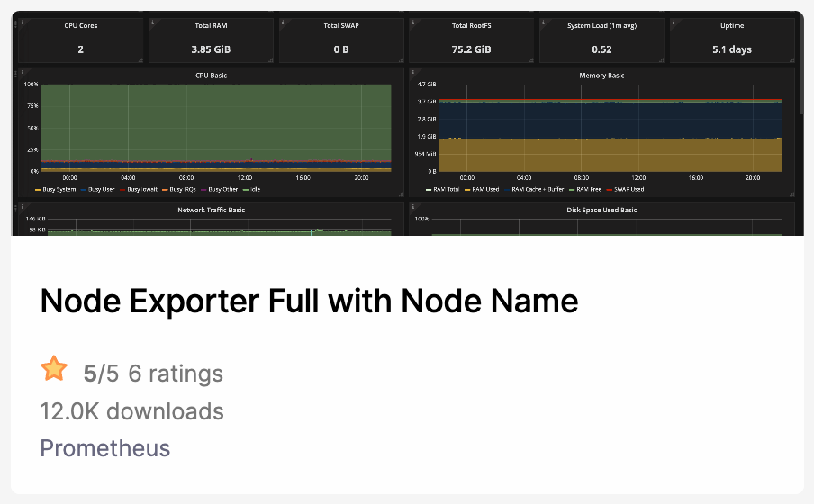Click the 12.0K downloads text
Image resolution: width=814 pixels, height=504 pixels.
coord(131,411)
